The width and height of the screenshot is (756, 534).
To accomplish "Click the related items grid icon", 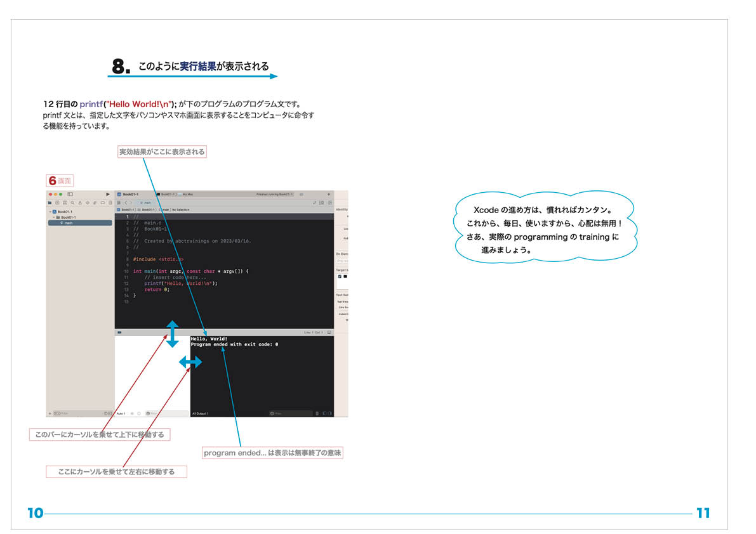I will click(x=119, y=202).
